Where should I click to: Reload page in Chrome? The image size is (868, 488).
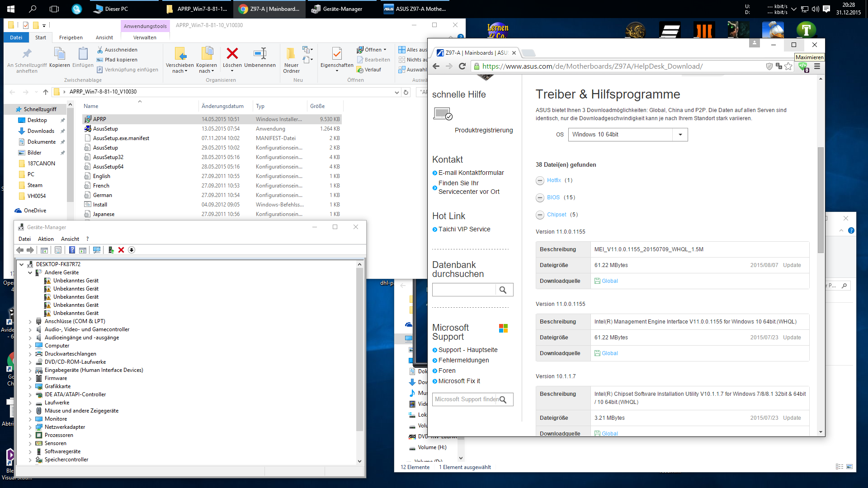click(462, 66)
